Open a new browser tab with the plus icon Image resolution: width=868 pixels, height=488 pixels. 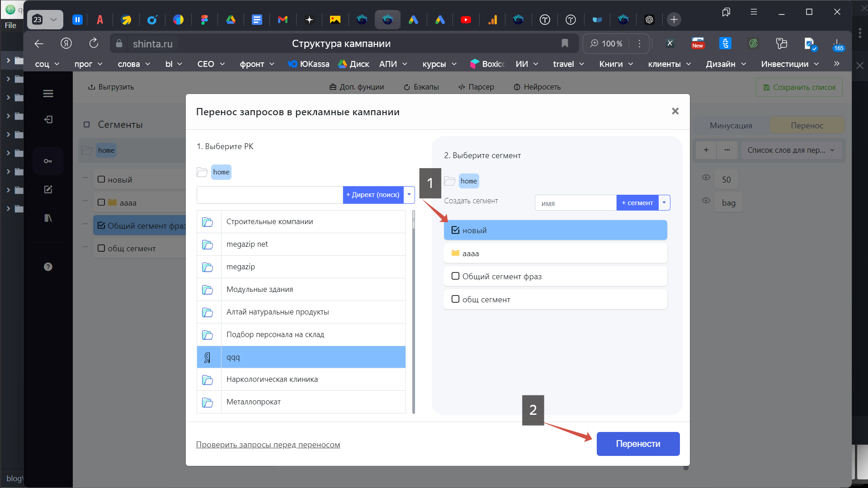pos(674,19)
